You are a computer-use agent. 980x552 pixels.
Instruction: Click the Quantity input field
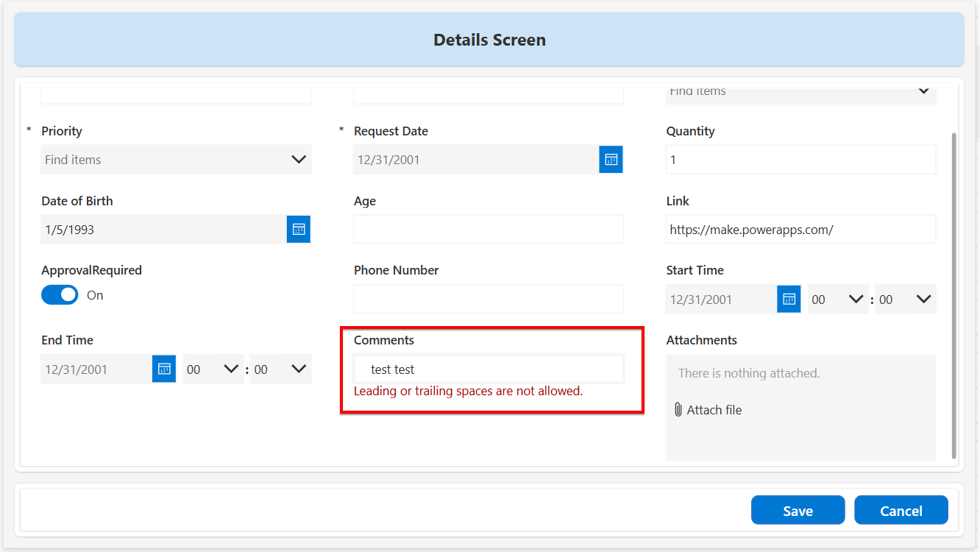pyautogui.click(x=800, y=160)
